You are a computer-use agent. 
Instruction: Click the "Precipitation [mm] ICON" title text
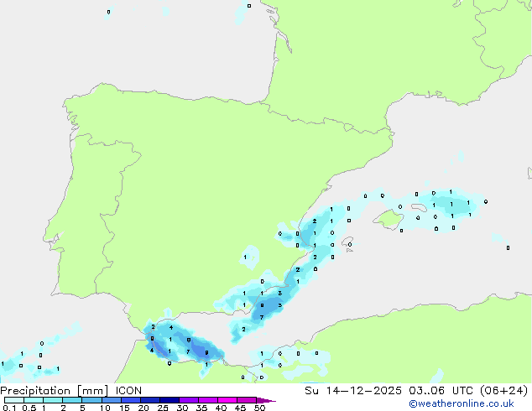tap(70, 391)
